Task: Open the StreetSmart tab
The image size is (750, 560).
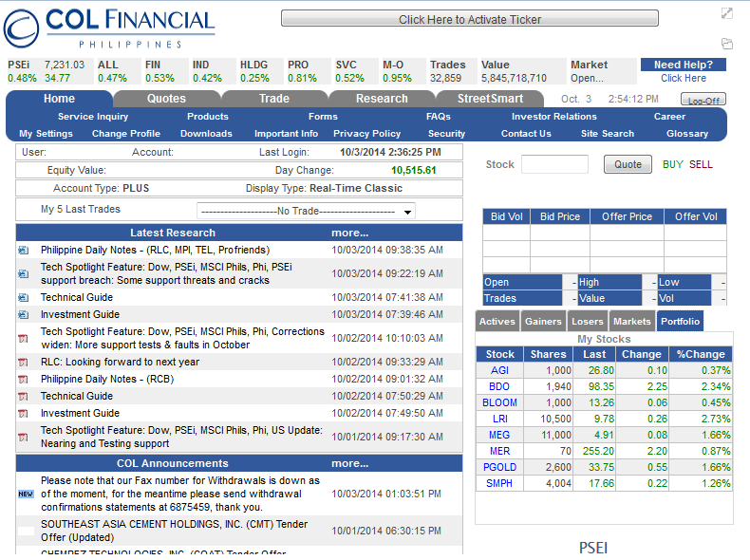Action: click(490, 99)
